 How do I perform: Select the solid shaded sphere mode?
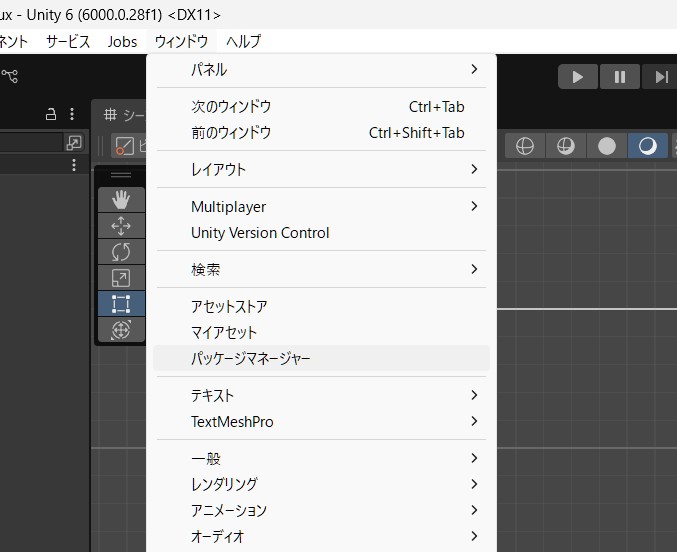[607, 146]
